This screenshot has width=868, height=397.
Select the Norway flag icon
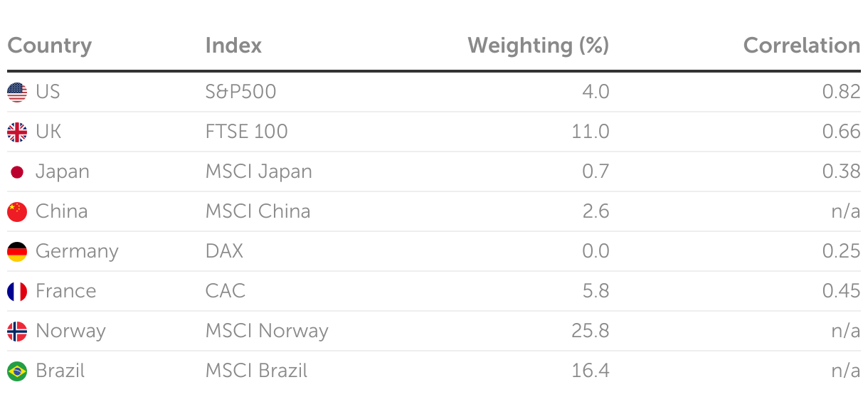pos(17,331)
